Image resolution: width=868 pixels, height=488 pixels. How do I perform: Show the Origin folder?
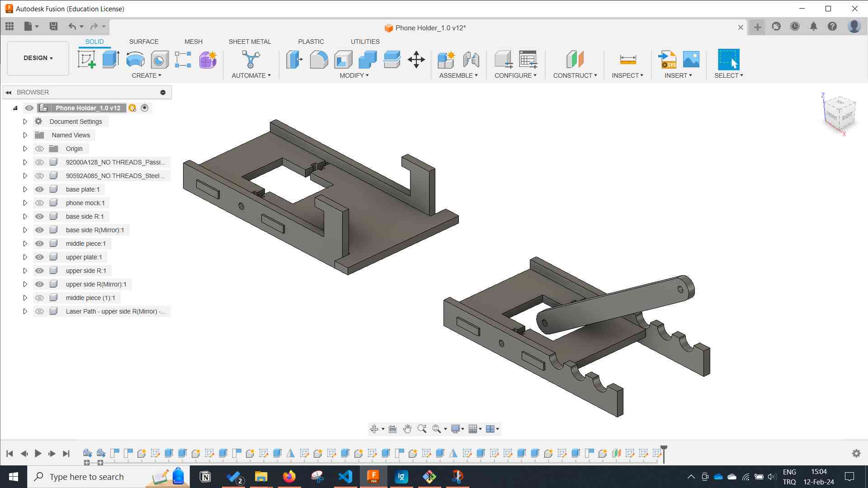point(40,149)
